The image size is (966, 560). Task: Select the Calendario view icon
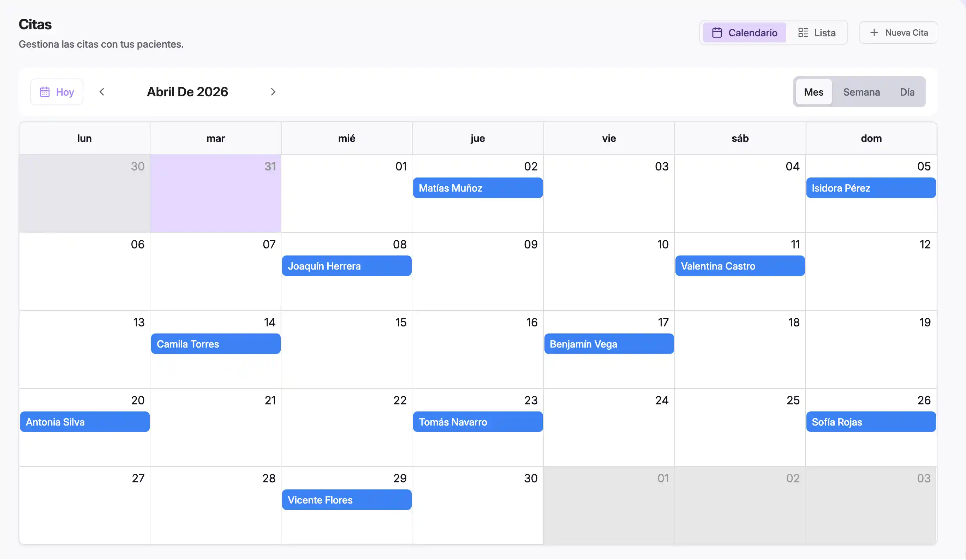tap(717, 32)
